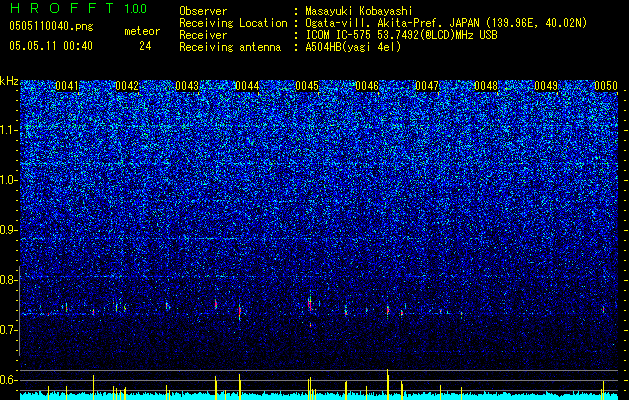The image size is (629, 400).
Task: Click the time marker 0046
Action: [367, 86]
